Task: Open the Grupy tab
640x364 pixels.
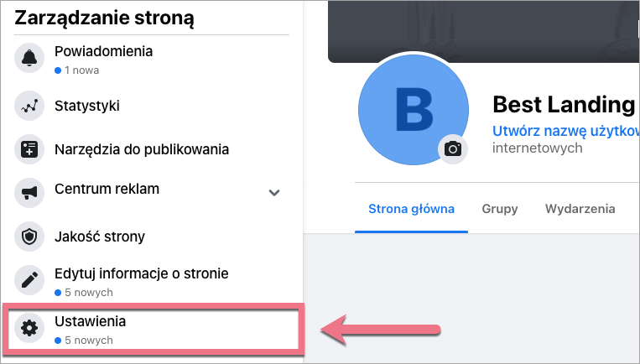Action: coord(499,209)
